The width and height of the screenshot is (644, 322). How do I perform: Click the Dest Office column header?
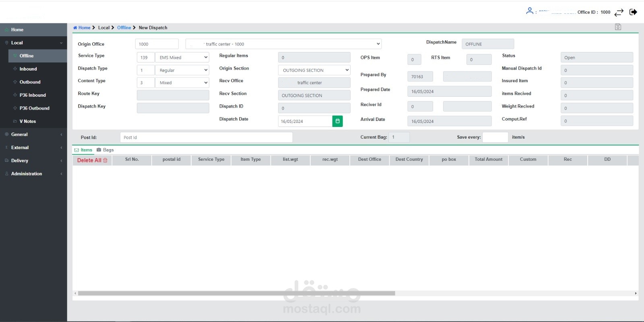(x=369, y=160)
